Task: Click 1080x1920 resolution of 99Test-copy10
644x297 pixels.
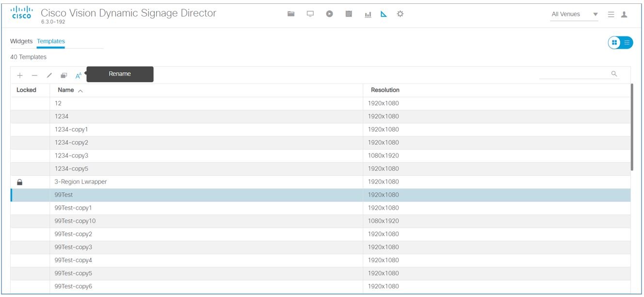Action: pos(383,221)
